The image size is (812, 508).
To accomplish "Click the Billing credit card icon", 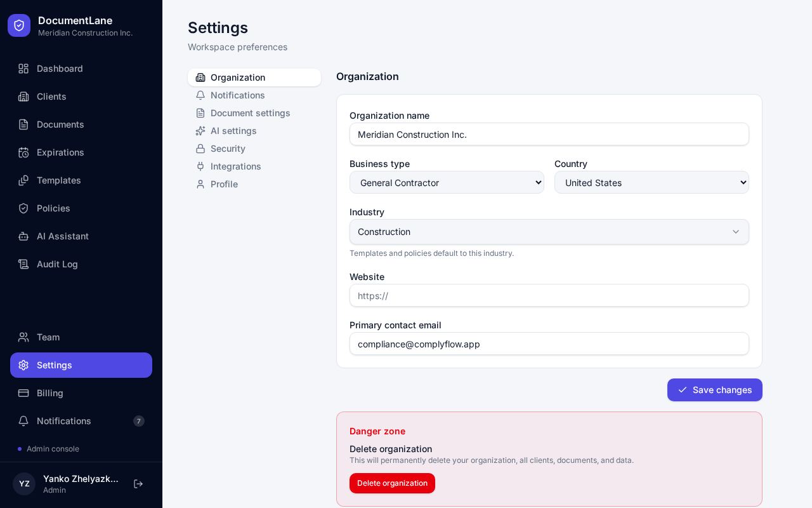I will 23,393.
